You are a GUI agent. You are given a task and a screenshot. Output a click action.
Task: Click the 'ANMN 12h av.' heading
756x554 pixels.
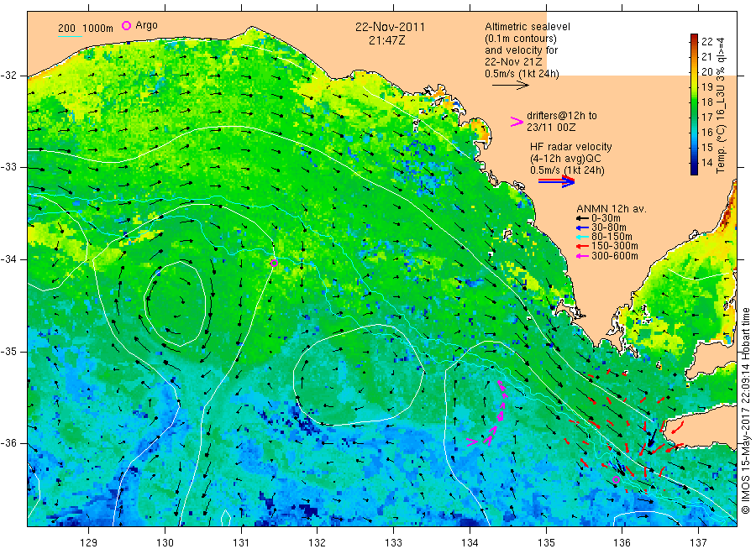tap(612, 209)
